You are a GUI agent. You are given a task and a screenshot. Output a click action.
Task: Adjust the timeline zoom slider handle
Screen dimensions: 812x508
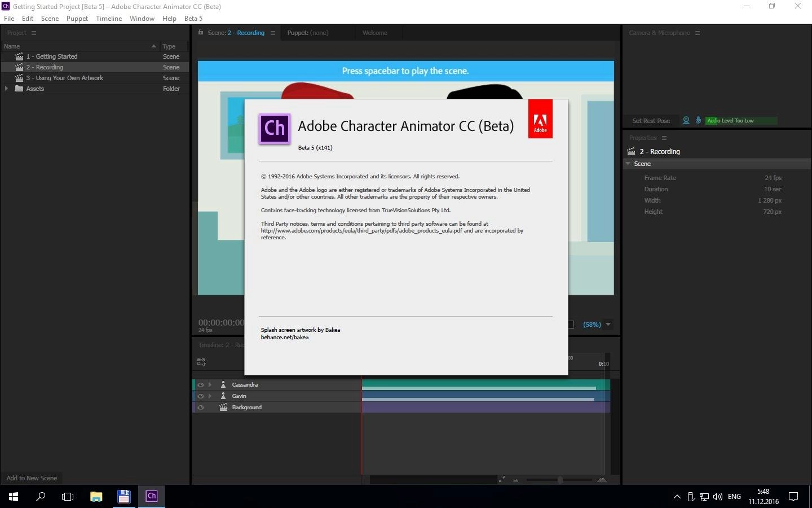tap(560, 480)
